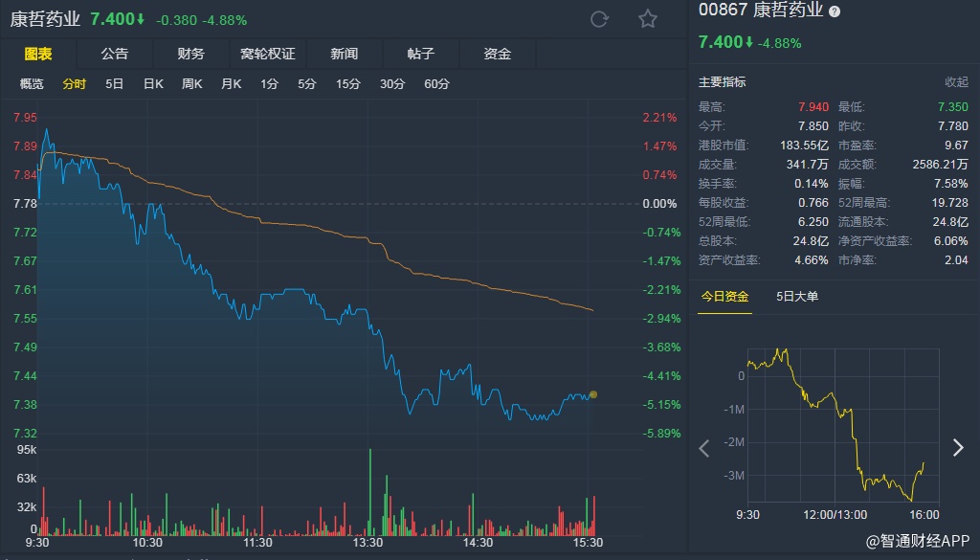
Task: Click the yellow current-price dot on chart
Action: pos(593,394)
